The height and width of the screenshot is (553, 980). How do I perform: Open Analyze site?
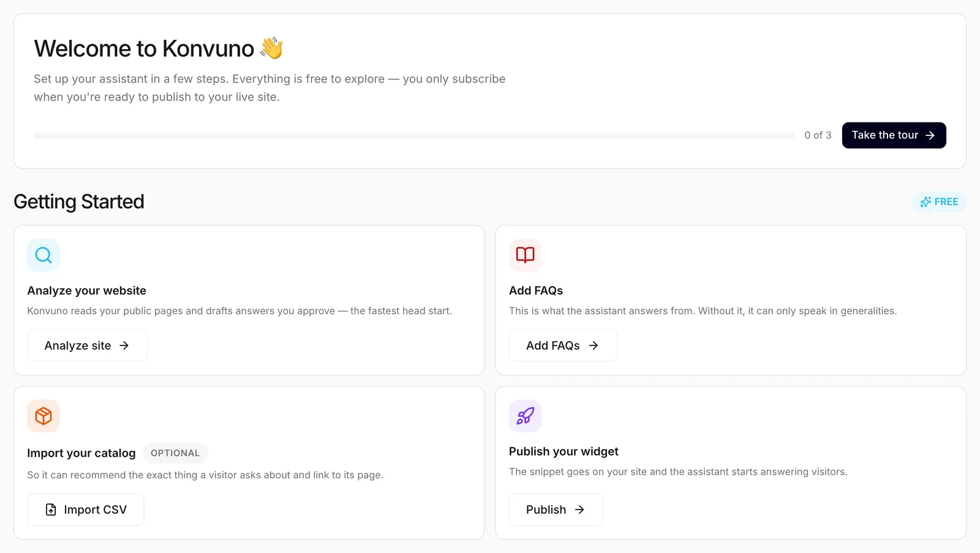click(87, 345)
